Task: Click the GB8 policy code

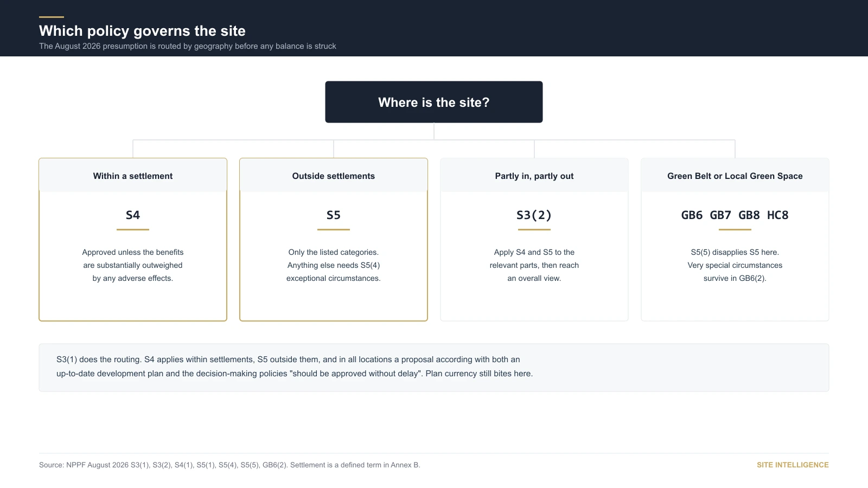Action: (x=749, y=215)
